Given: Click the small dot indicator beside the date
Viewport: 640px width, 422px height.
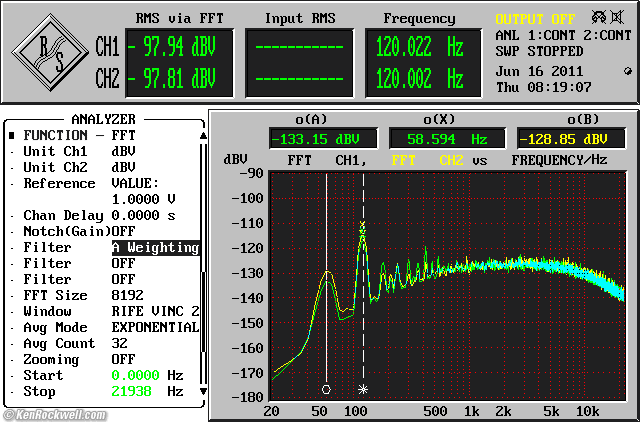Looking at the screenshot, I should [x=628, y=71].
